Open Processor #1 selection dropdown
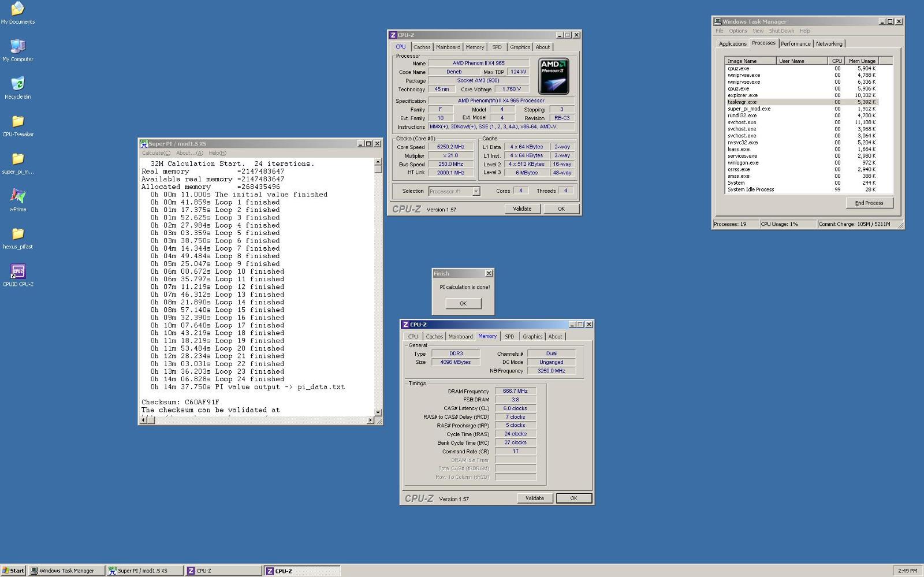The height and width of the screenshot is (577, 924). pos(476,191)
